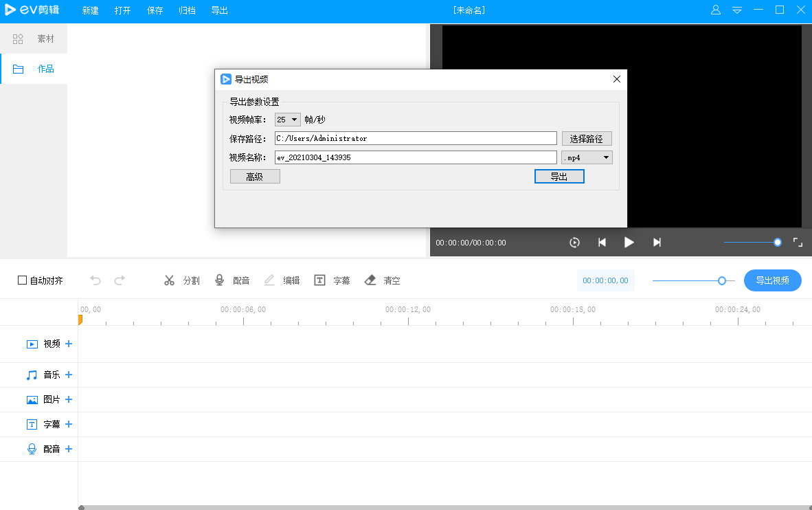Select the subtitle tool in toolbar
Image resolution: width=812 pixels, height=510 pixels.
click(320, 280)
